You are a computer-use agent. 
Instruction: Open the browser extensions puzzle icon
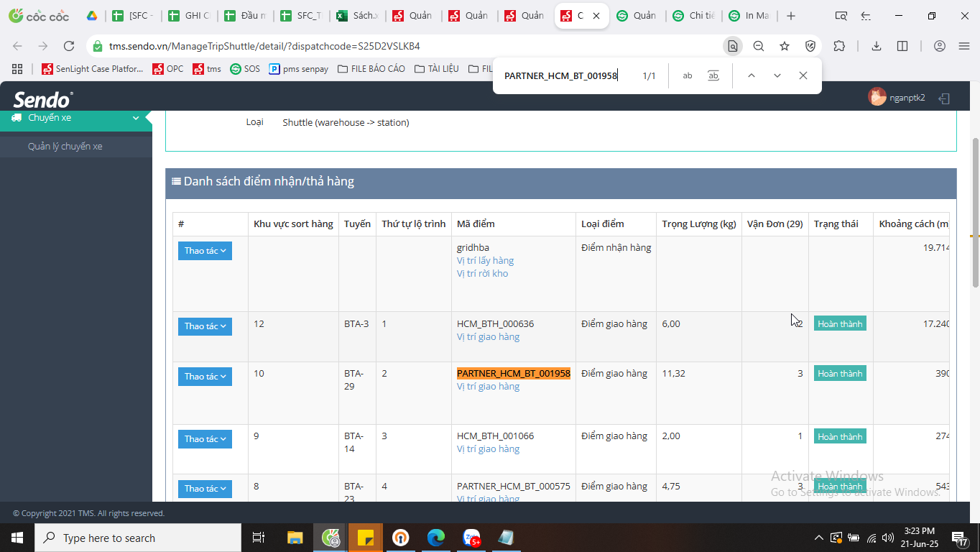pyautogui.click(x=839, y=46)
